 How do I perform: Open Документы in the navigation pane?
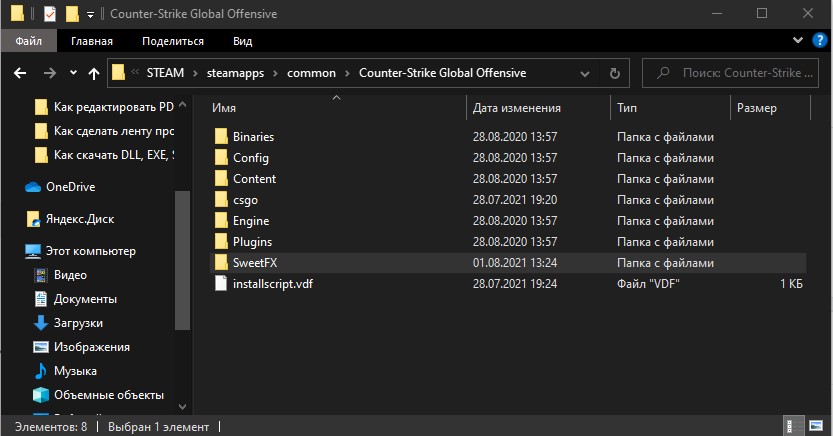[75, 299]
